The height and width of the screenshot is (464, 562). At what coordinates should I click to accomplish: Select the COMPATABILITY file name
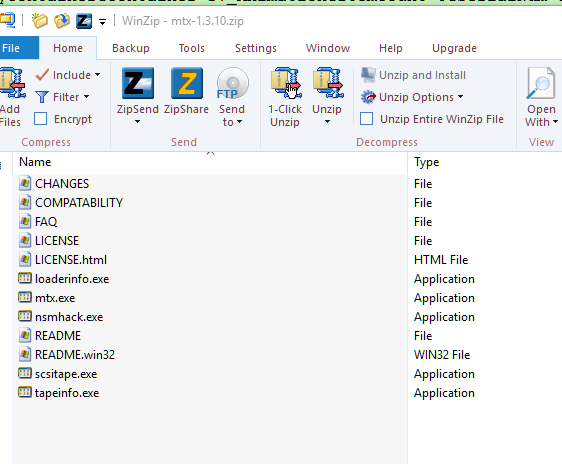pos(79,203)
